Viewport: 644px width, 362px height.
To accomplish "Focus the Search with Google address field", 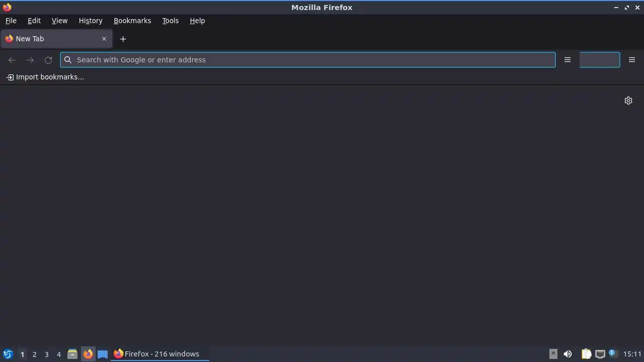I will pyautogui.click(x=308, y=60).
